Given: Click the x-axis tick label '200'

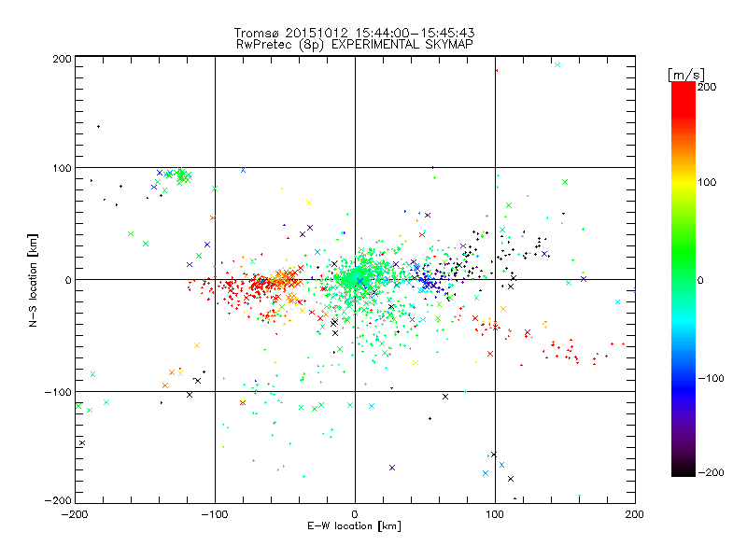Looking at the screenshot, I should pyautogui.click(x=635, y=514).
